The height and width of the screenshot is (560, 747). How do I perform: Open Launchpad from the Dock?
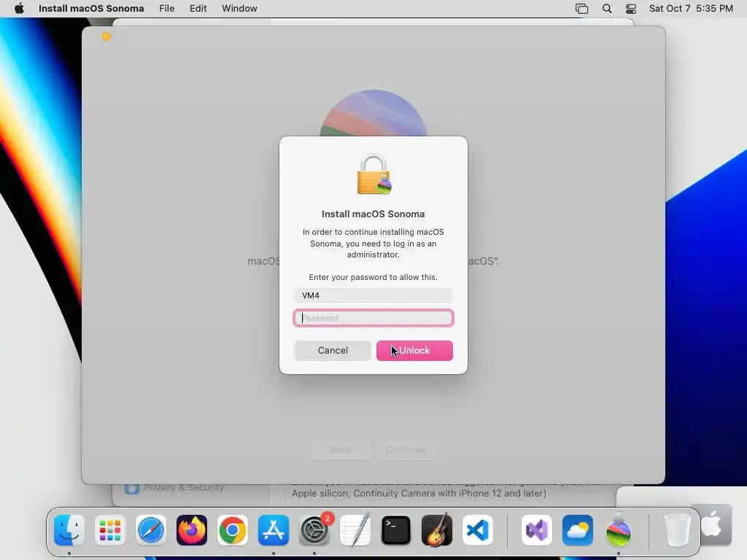(x=110, y=530)
